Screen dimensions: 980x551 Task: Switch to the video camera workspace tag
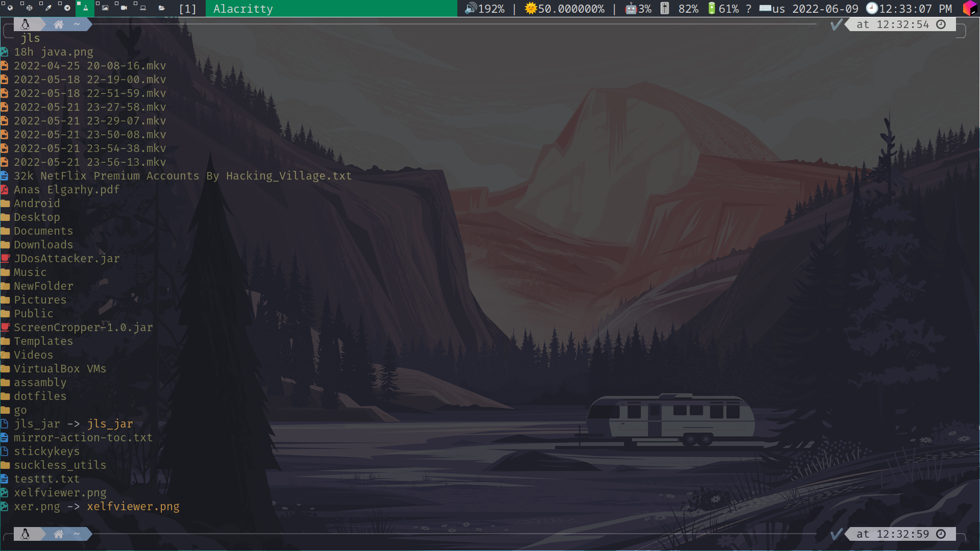pos(124,8)
